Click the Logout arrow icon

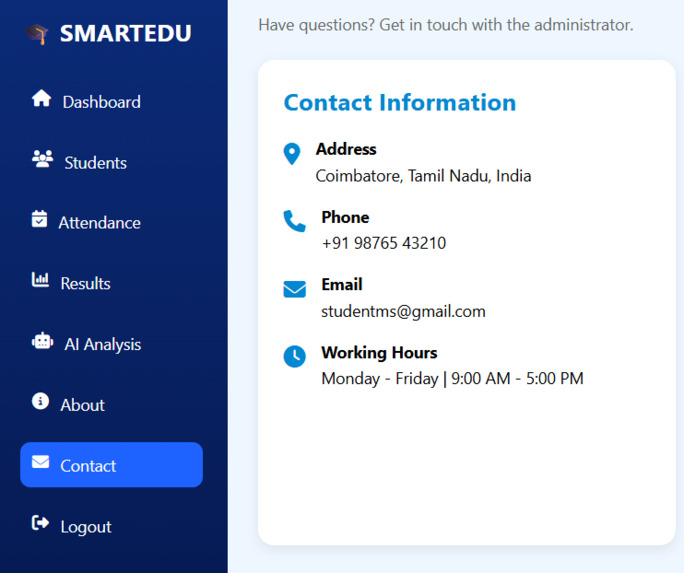tap(40, 522)
